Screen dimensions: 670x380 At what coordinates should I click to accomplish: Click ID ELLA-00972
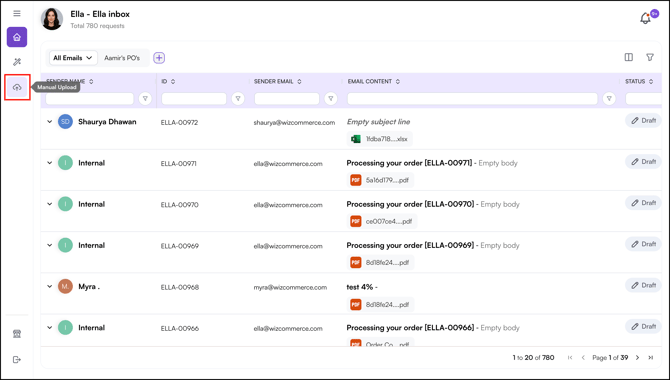[179, 123]
